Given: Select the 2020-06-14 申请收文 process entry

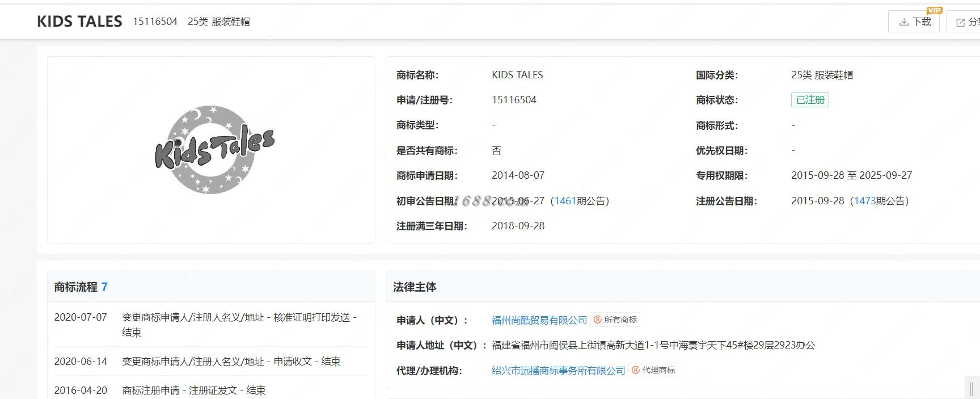Looking at the screenshot, I should [x=210, y=362].
